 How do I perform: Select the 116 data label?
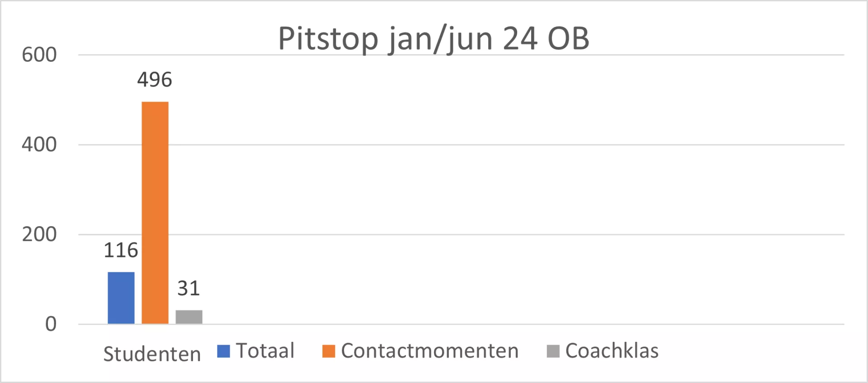(x=121, y=250)
